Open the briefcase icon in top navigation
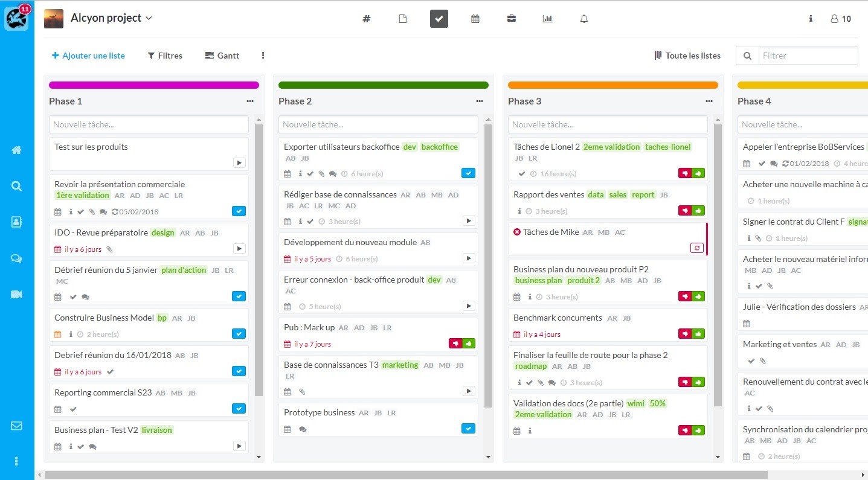The image size is (868, 480). coord(512,19)
